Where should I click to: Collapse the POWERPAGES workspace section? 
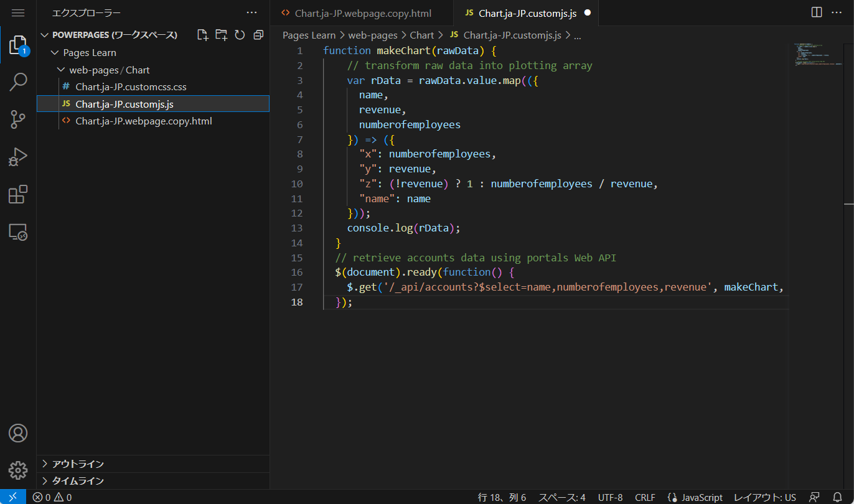tap(115, 35)
